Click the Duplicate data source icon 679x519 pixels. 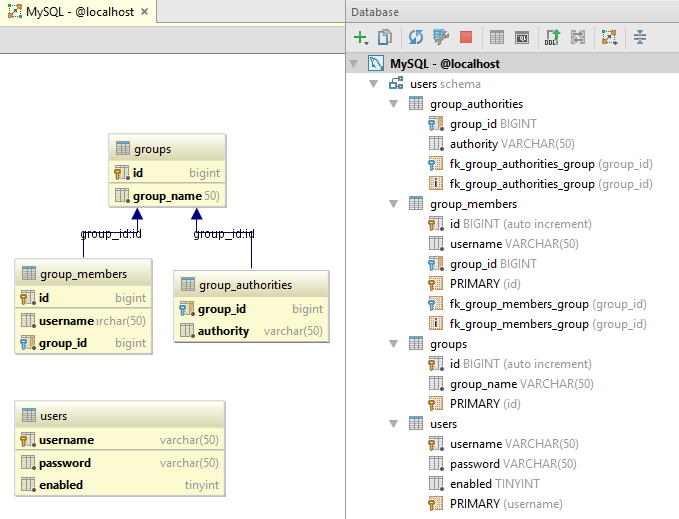coord(385,38)
